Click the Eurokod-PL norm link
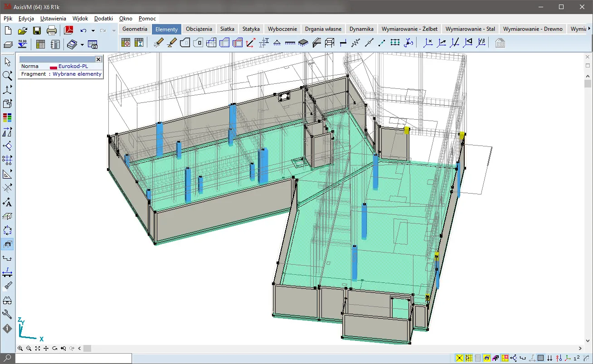Viewport: 593px width, 364px height. pyautogui.click(x=73, y=66)
